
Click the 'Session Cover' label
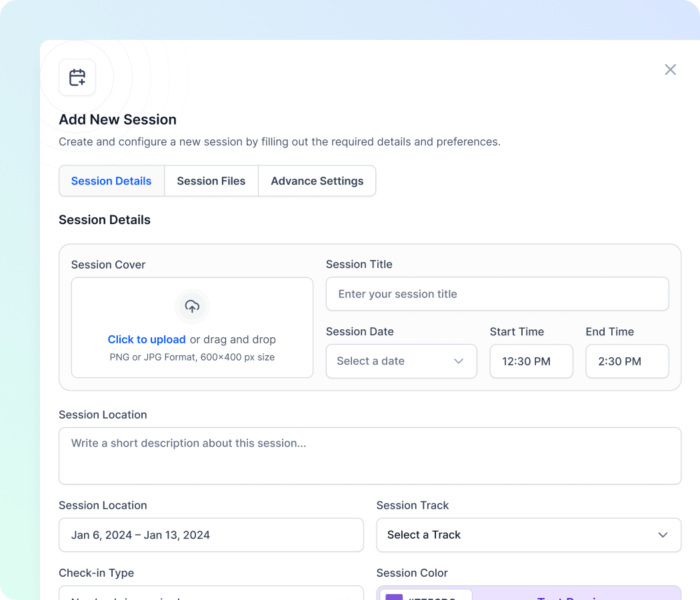(109, 265)
